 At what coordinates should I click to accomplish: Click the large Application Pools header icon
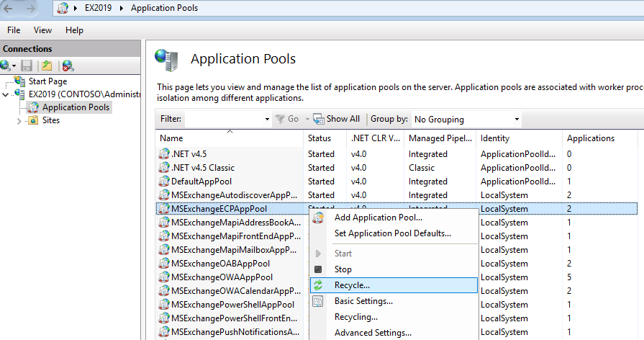pos(166,60)
